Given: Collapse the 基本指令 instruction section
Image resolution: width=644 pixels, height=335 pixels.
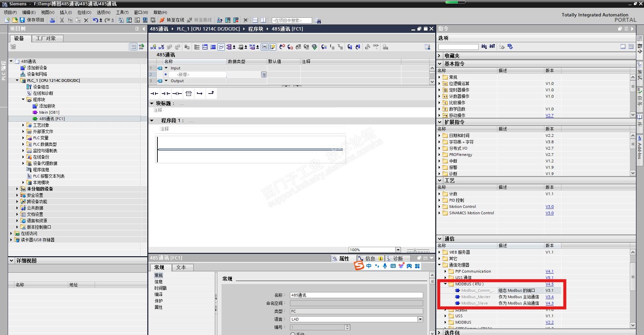Looking at the screenshot, I should (440, 64).
